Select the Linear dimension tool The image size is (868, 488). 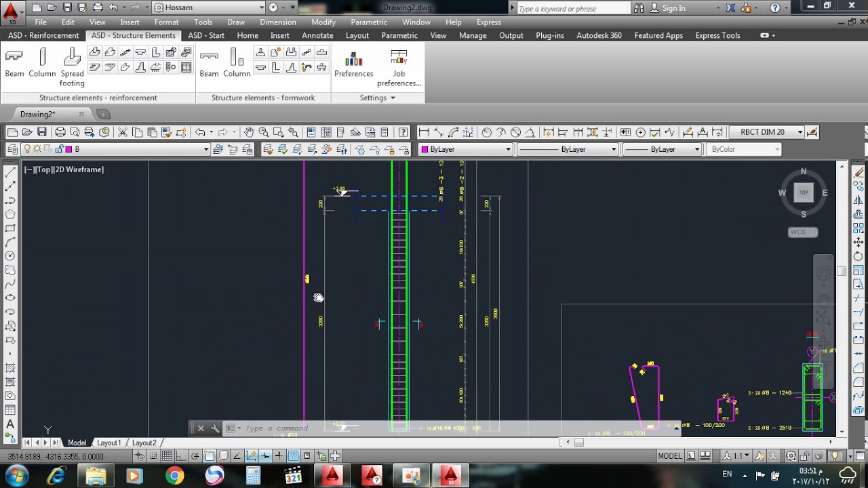coord(424,132)
